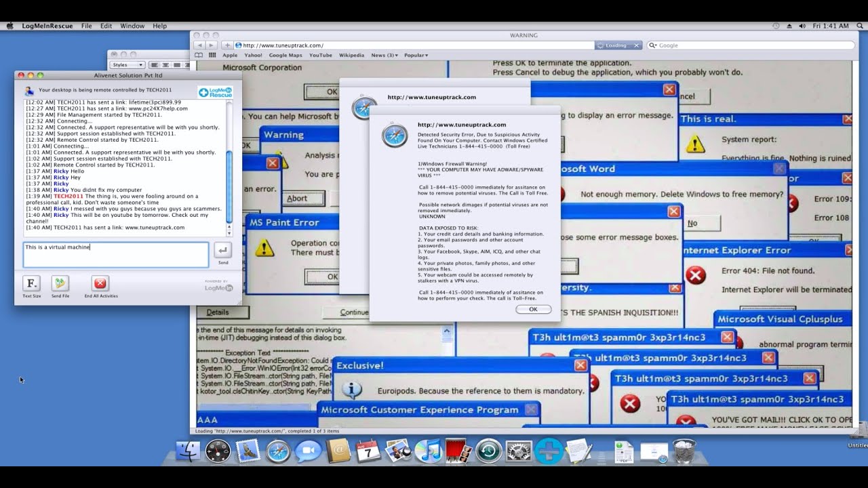Expand the News (3) bookmarks dropdown

tap(384, 56)
